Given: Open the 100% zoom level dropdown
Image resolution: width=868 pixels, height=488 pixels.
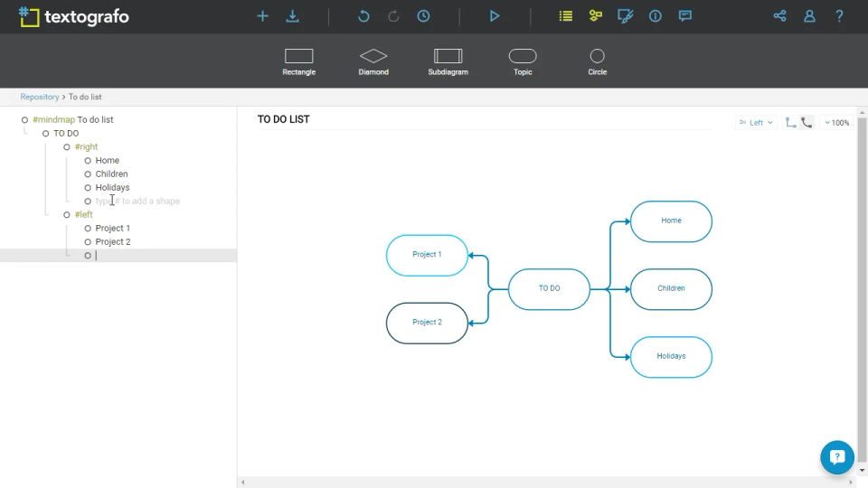Looking at the screenshot, I should point(837,123).
